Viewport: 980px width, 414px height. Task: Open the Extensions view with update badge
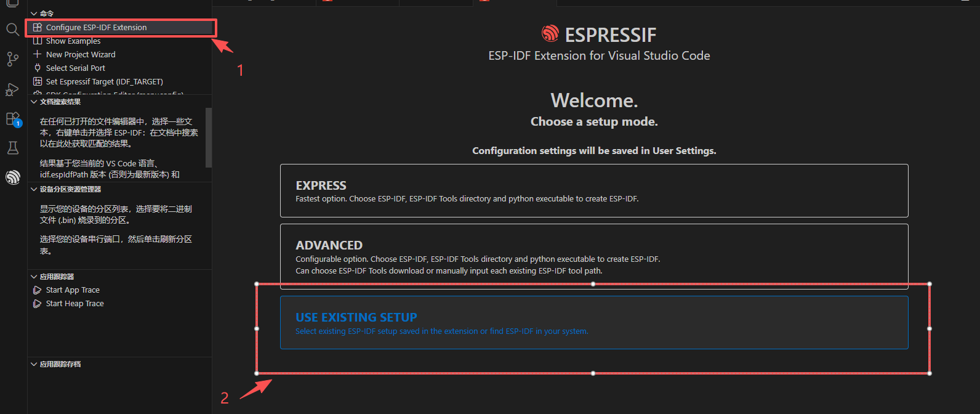(13, 119)
